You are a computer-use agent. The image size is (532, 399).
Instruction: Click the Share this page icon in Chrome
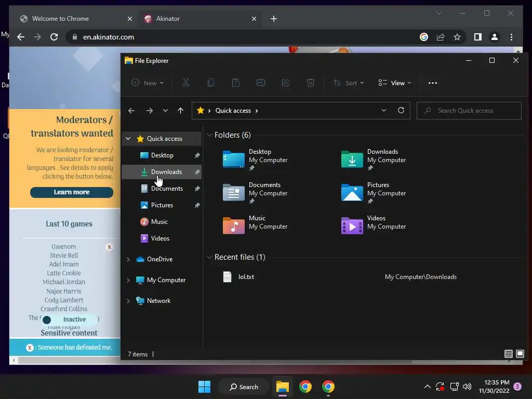click(441, 37)
